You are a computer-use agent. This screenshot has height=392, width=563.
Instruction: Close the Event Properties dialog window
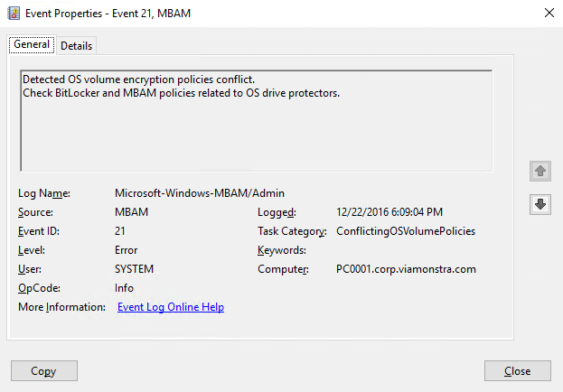tap(549, 13)
